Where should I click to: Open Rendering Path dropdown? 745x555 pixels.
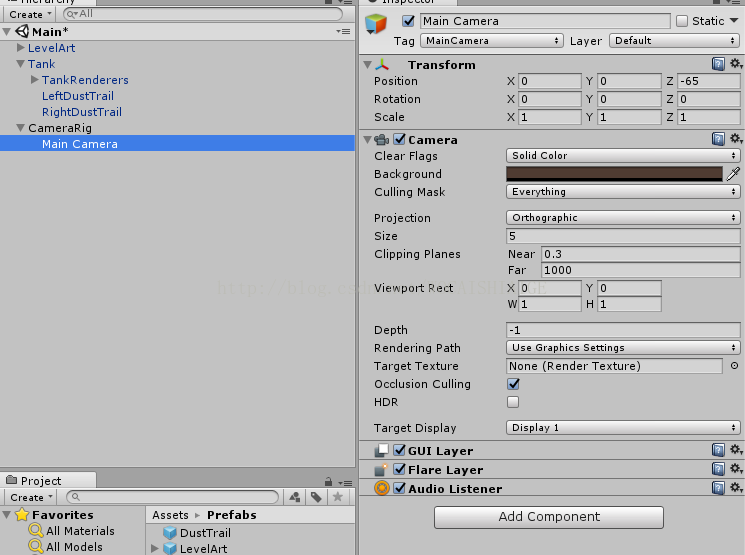pos(623,347)
